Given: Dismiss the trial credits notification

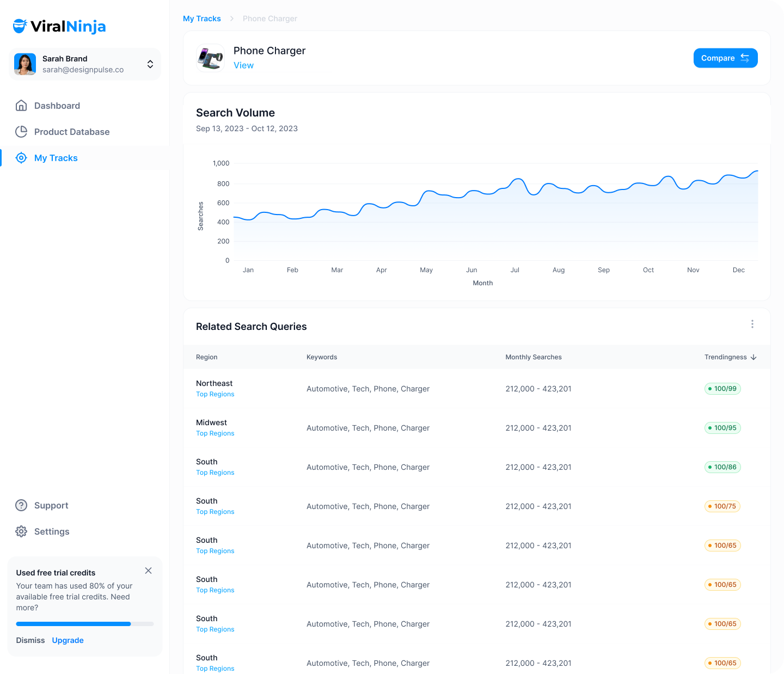Looking at the screenshot, I should [30, 640].
